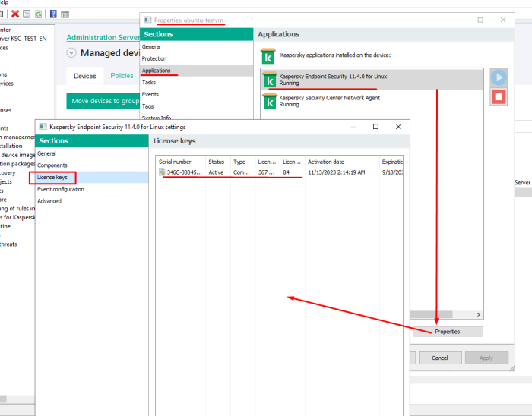532x416 pixels.
Task: Open the blue help toolbar icon
Action: click(x=53, y=14)
